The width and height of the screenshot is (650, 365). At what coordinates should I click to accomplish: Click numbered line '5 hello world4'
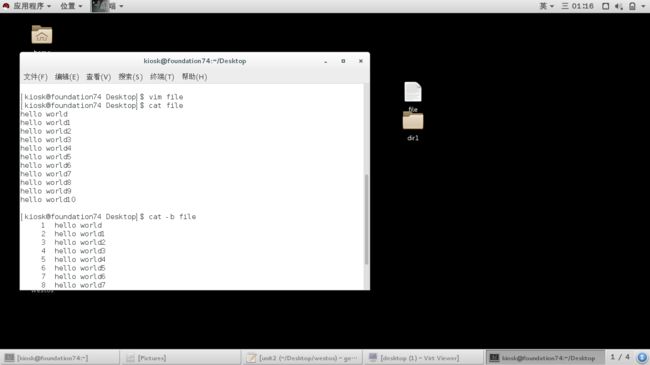pos(73,259)
